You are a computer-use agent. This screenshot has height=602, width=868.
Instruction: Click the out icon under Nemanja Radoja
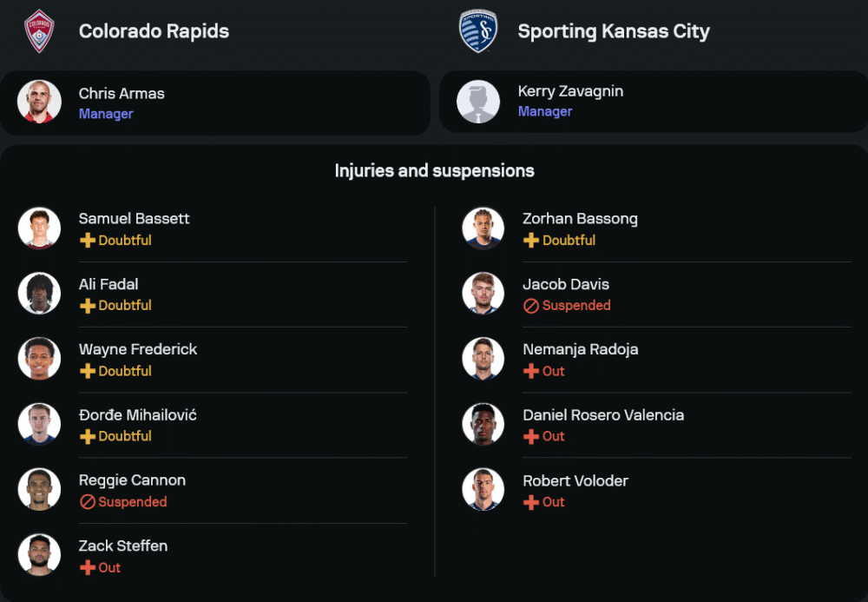point(531,371)
